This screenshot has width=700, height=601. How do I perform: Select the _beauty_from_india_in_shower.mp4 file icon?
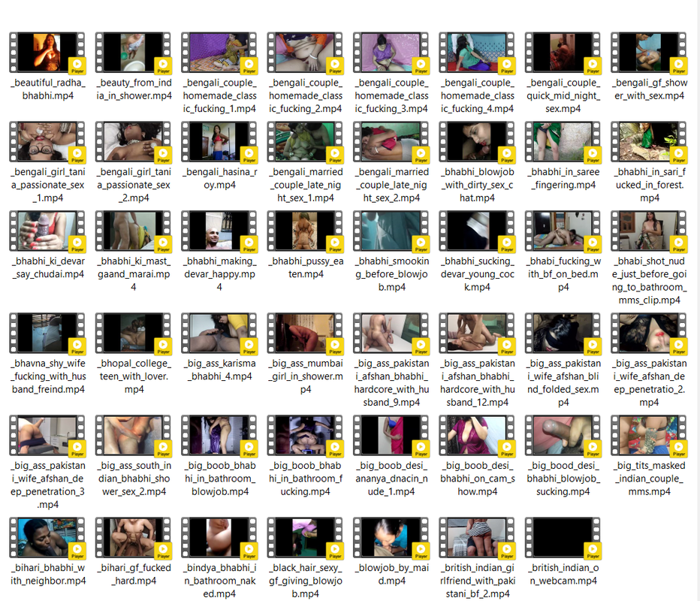[x=134, y=53]
